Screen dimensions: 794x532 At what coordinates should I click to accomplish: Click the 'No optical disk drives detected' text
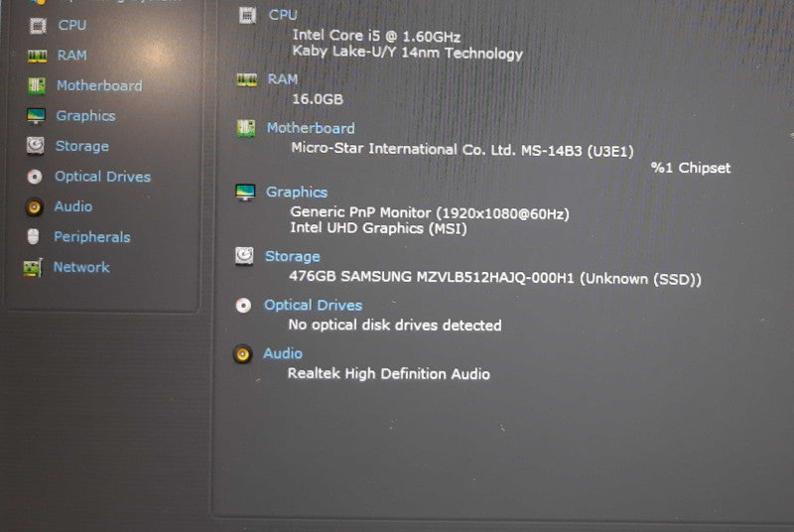tap(395, 325)
